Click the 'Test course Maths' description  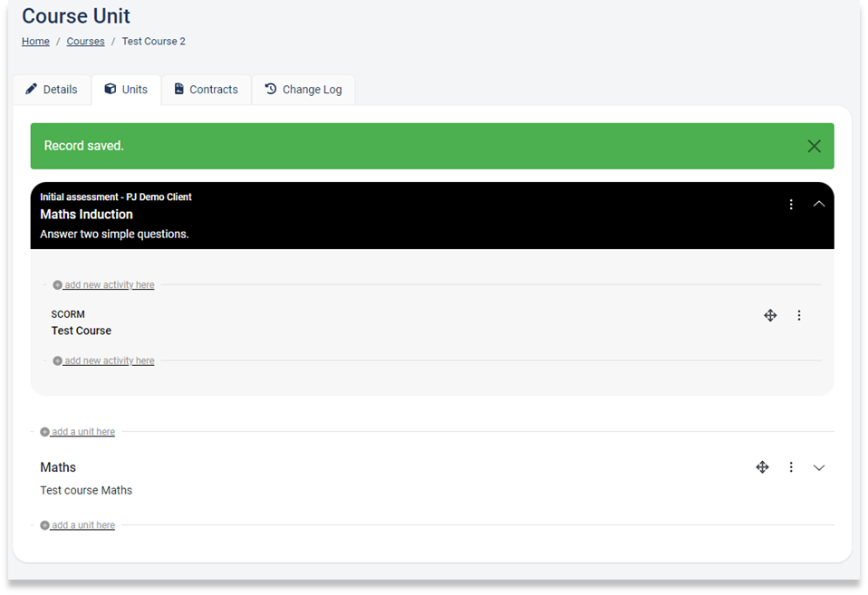86,490
